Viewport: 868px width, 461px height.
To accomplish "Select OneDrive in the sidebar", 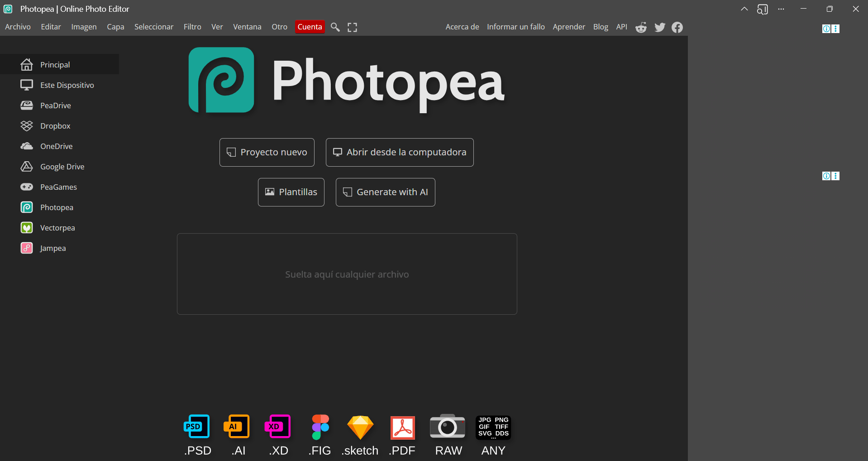I will click(x=59, y=146).
